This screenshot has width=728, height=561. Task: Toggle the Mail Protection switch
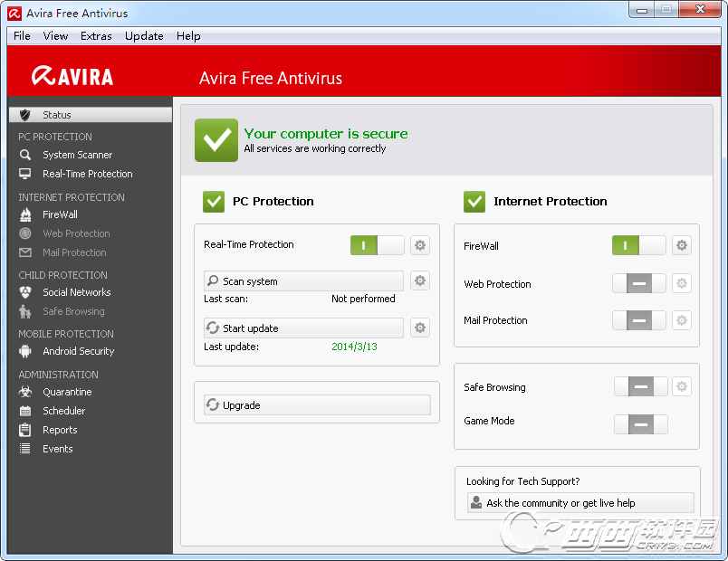click(639, 320)
